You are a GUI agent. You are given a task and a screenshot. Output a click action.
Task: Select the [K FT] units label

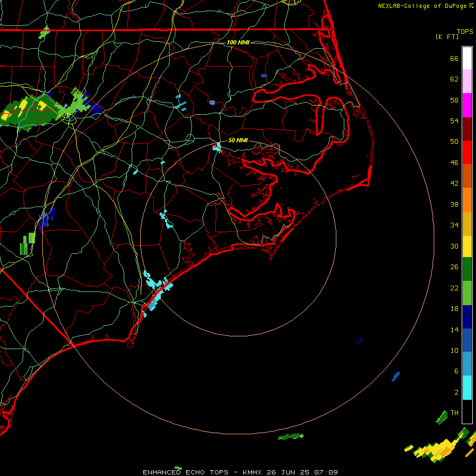(x=447, y=36)
